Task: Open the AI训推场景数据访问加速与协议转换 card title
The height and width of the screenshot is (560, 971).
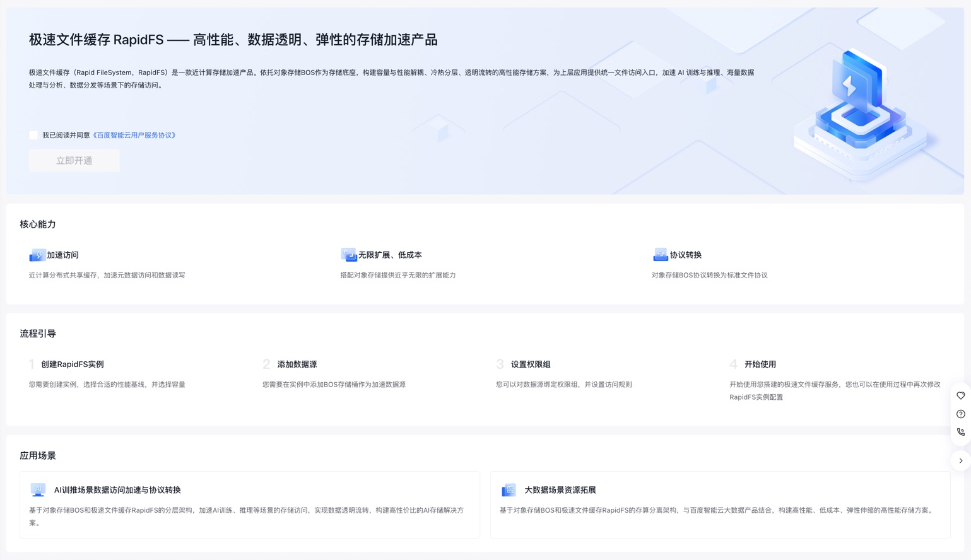Action: [117, 490]
